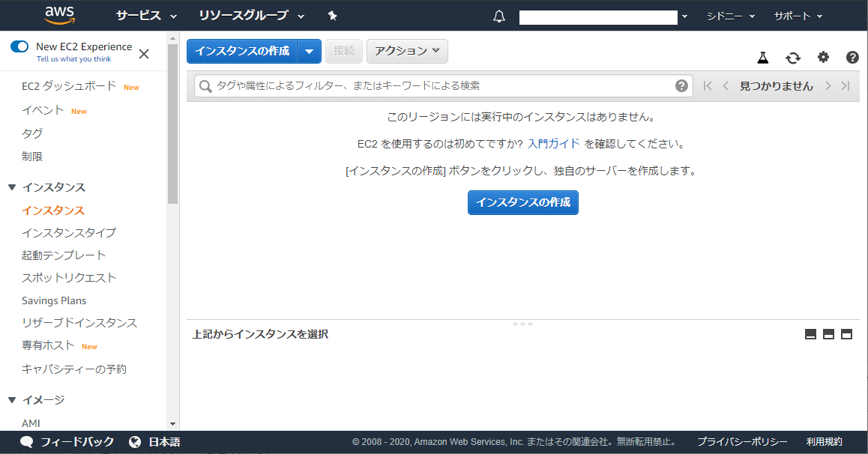The image size is (868, 454).
Task: Go to the previous results page
Action: pyautogui.click(x=725, y=85)
